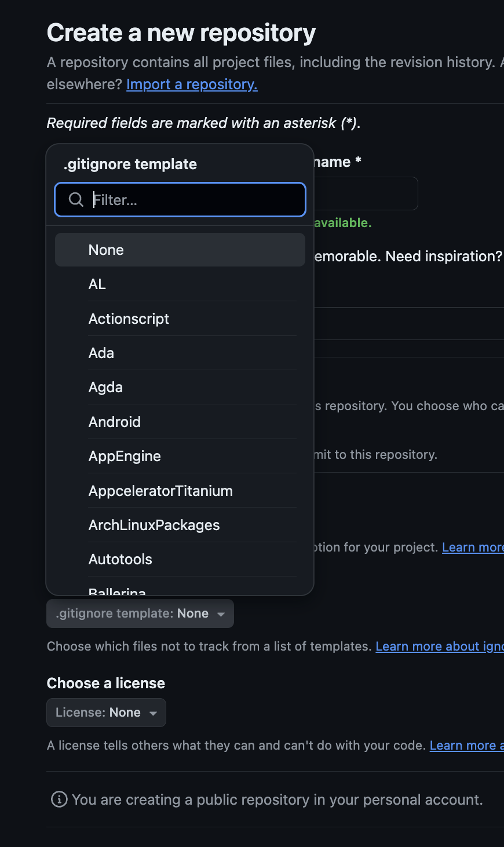The image size is (504, 847).
Task: Open Learn more about ignoring files link
Action: (440, 647)
